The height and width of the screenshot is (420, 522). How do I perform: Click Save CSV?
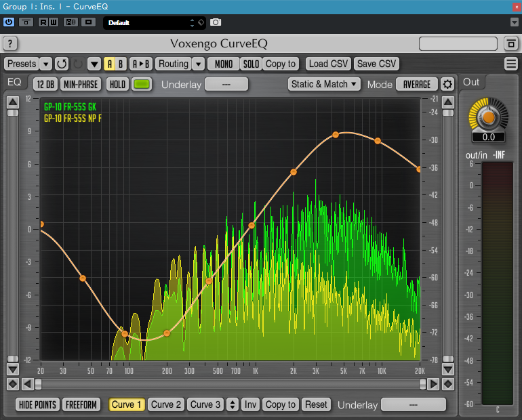point(376,64)
